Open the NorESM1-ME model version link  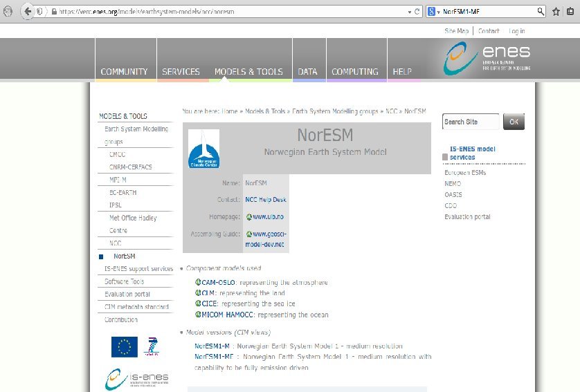click(214, 357)
